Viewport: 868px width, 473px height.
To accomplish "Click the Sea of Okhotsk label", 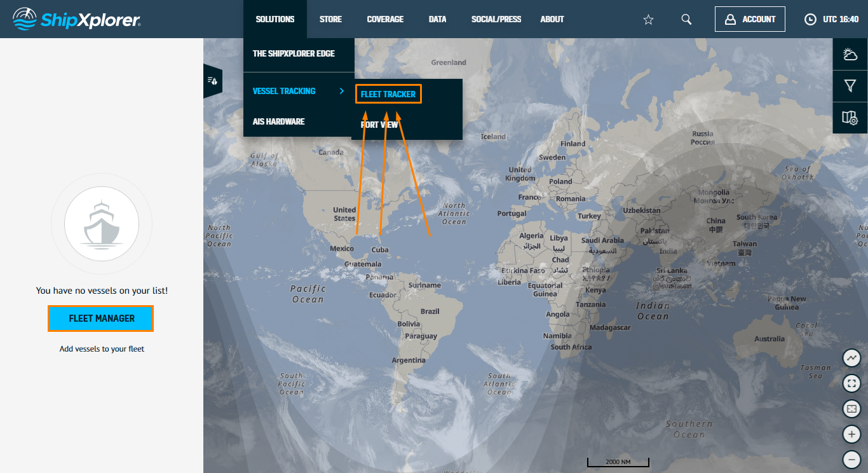I will coord(799,173).
